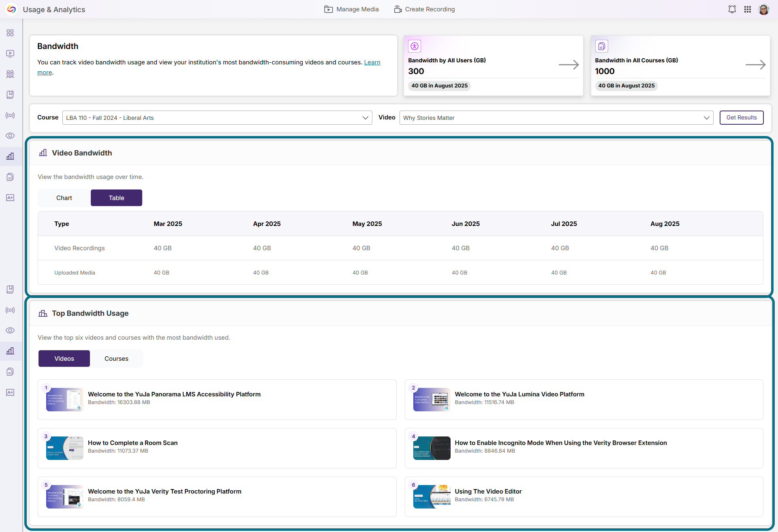Screen dimensions: 778x532
Task: Click the Usage & Analytics page title
Action: point(54,10)
